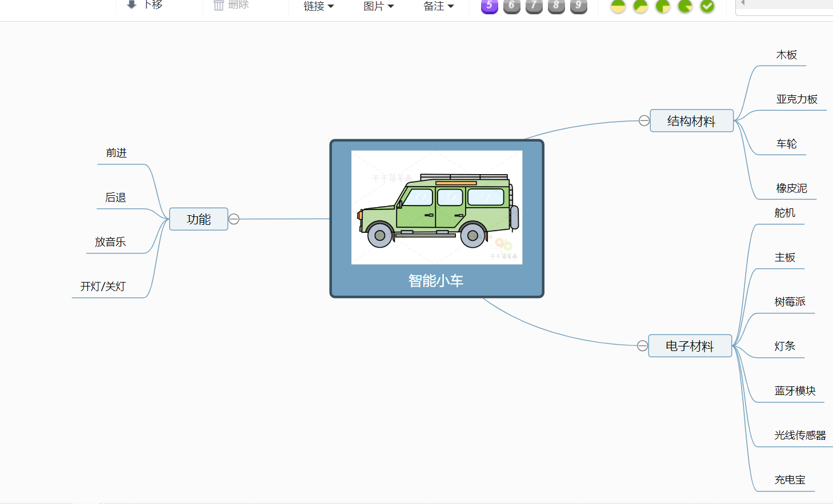Select the 功能 node
This screenshot has height=504, width=833.
[199, 219]
